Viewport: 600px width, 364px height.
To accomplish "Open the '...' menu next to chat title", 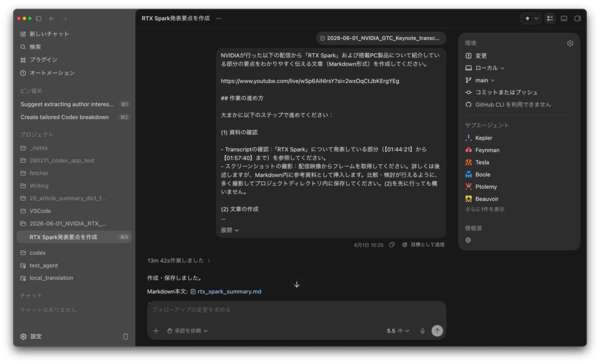I will tap(219, 18).
